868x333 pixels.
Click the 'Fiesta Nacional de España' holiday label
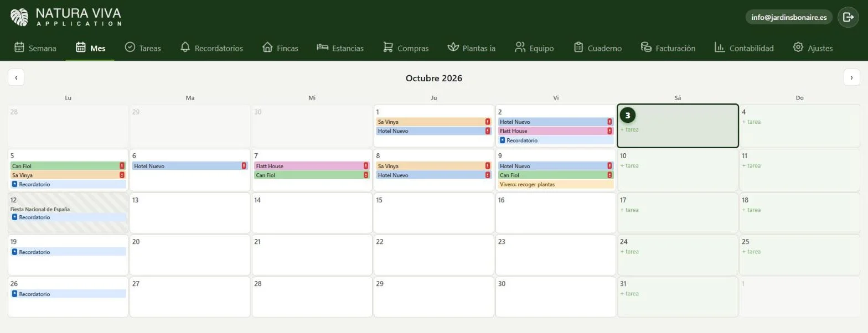pos(40,209)
